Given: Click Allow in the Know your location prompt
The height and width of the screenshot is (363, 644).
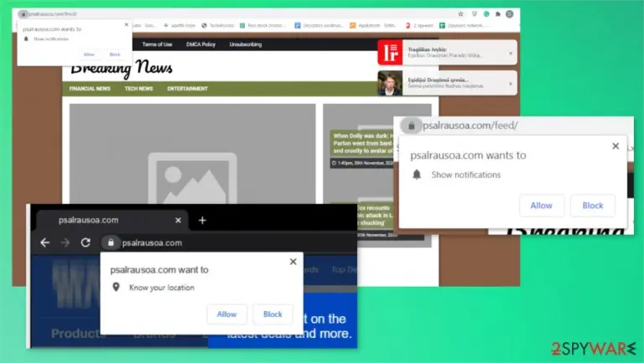Looking at the screenshot, I should pos(226,314).
